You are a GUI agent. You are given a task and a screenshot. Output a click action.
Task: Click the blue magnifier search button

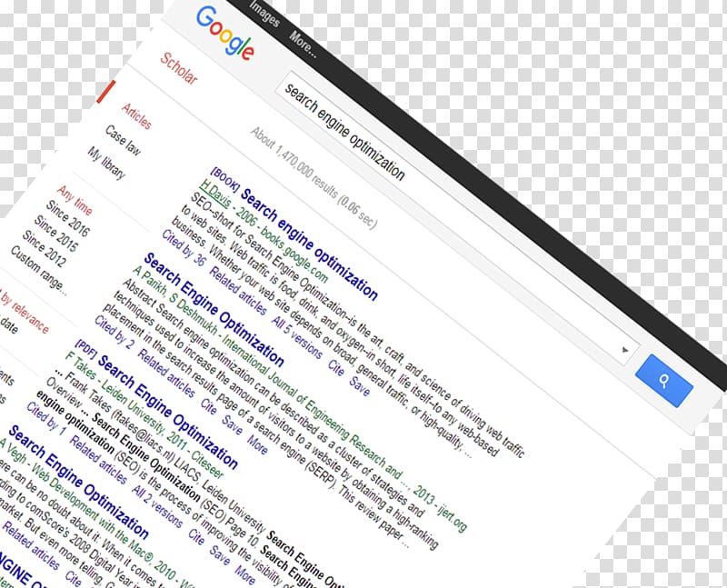coord(664,381)
